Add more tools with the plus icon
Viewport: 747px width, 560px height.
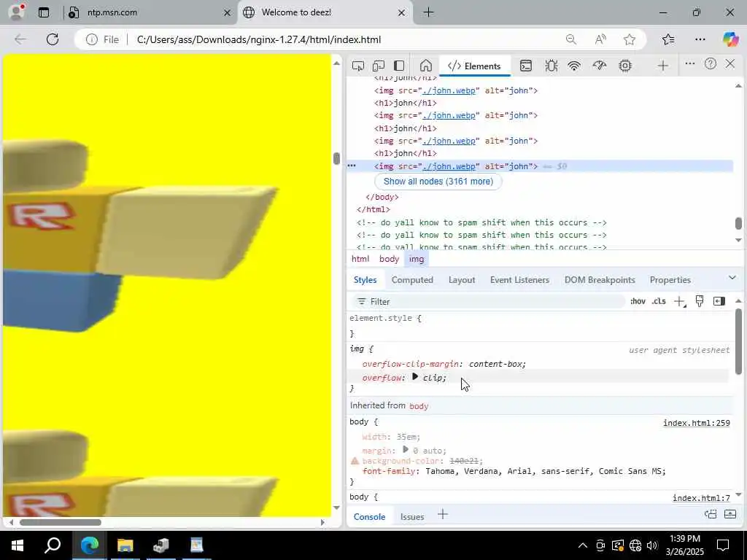(x=662, y=66)
